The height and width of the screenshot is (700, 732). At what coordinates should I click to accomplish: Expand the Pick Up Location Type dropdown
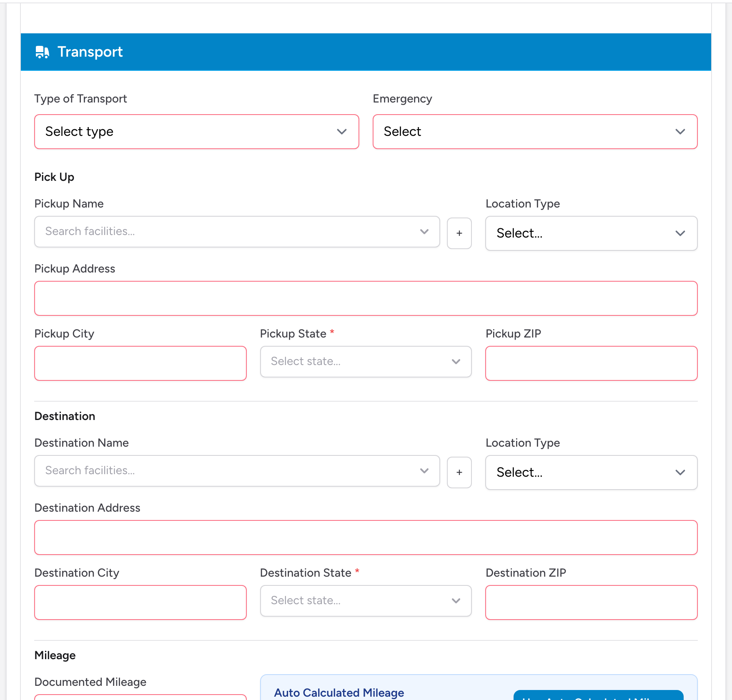click(591, 233)
